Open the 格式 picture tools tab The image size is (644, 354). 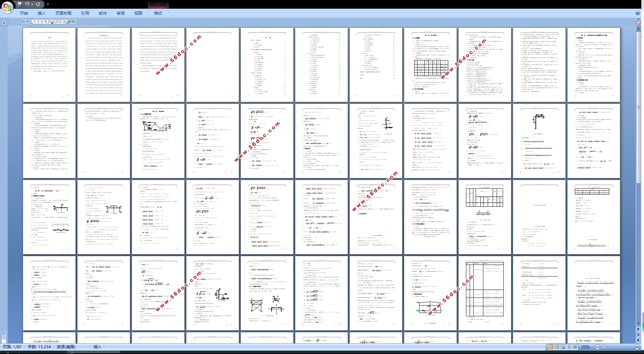(158, 13)
